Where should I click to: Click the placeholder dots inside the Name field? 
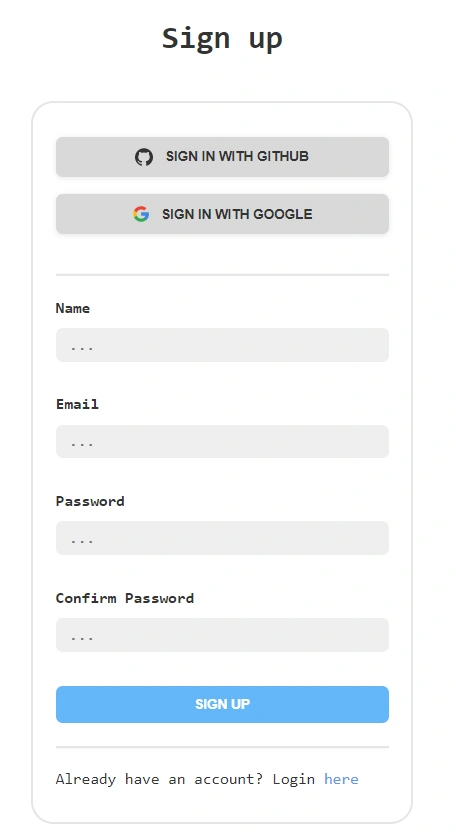coord(82,348)
